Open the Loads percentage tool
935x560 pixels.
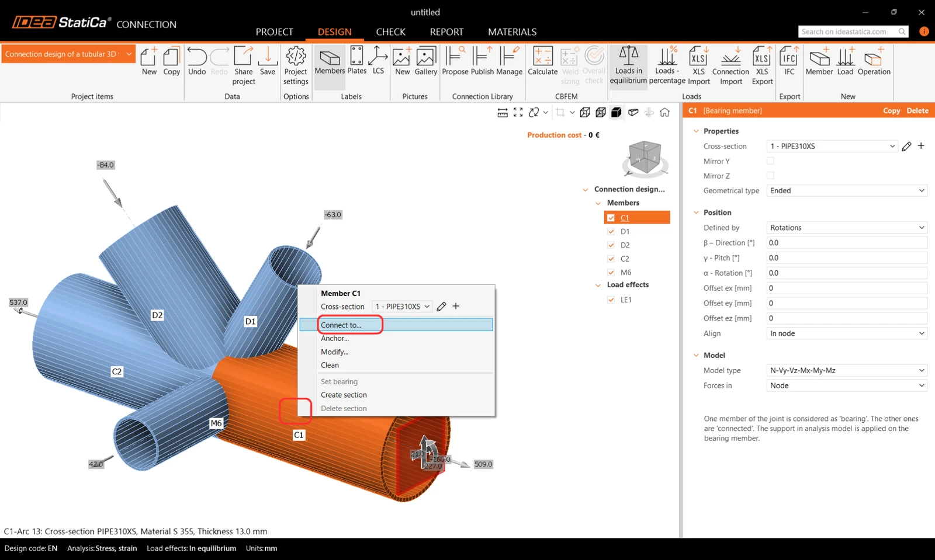(667, 66)
